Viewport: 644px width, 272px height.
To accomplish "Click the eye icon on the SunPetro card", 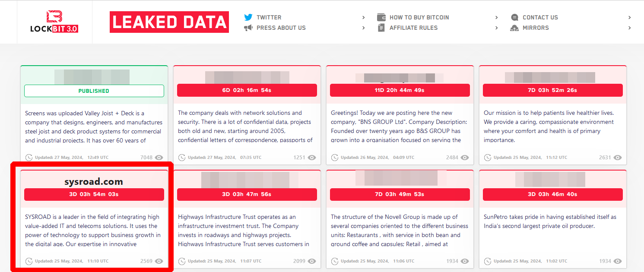I will point(618,261).
